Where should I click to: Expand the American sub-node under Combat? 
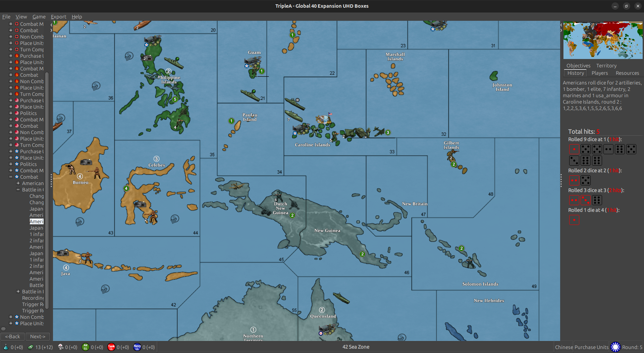pyautogui.click(x=18, y=183)
